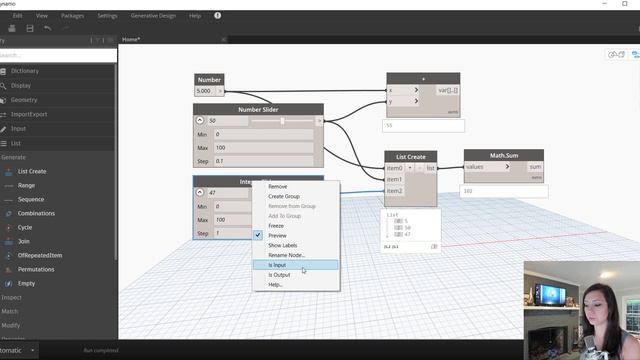
Task: Toggle Freeze in the context menu
Action: 296,226
